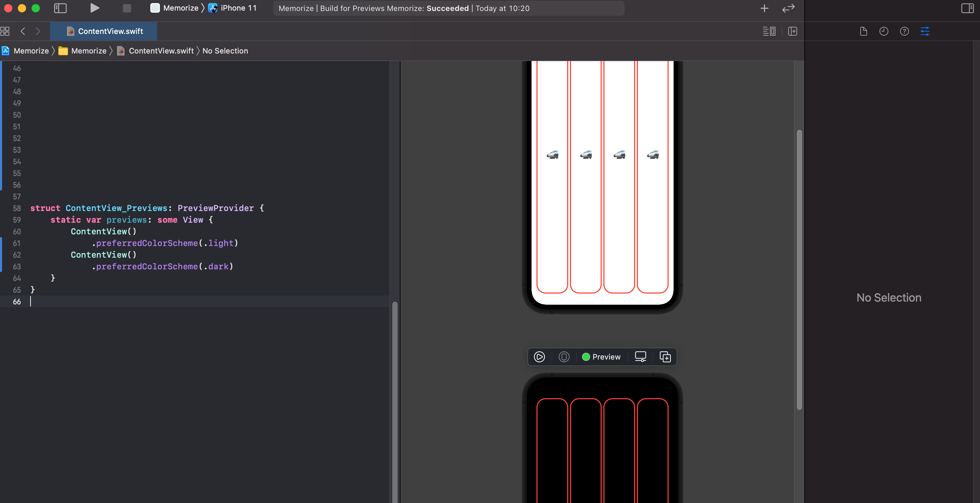This screenshot has width=980, height=503.
Task: Toggle the inspectors panel on right
Action: pyautogui.click(x=967, y=8)
